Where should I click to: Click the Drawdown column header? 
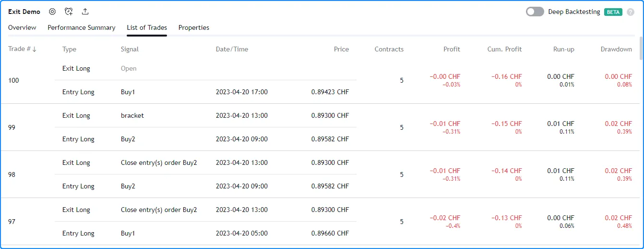(x=616, y=49)
